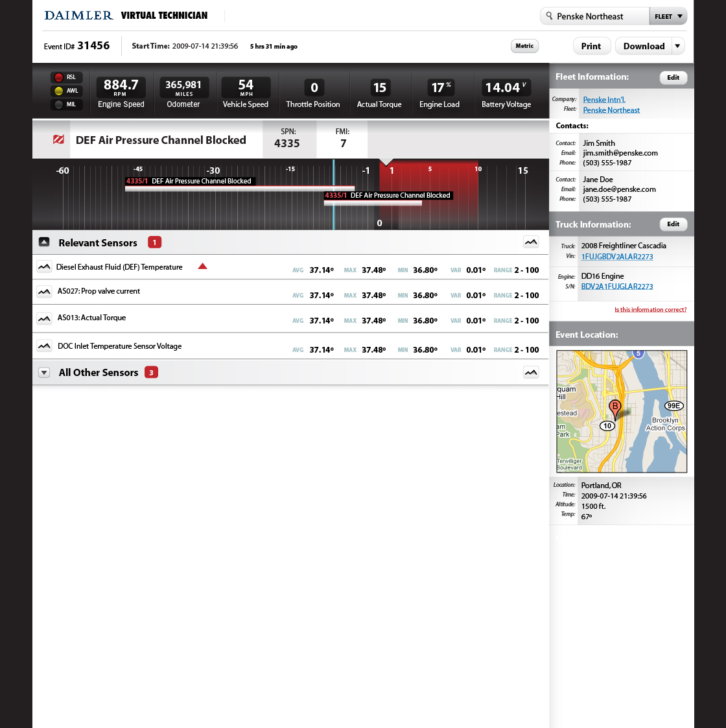Viewport: 726px width, 728px height.
Task: Click the Download button
Action: (x=644, y=46)
